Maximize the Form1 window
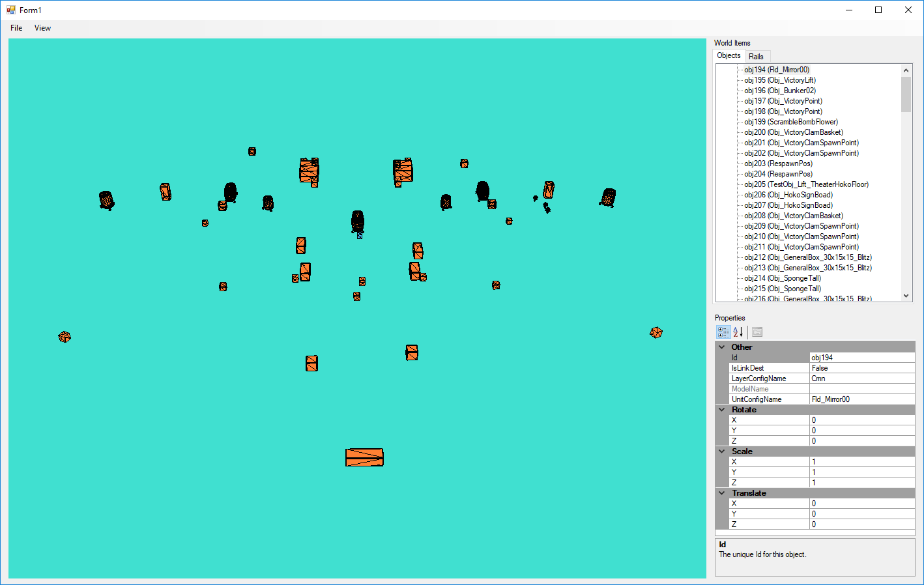The image size is (924, 585). 878,10
